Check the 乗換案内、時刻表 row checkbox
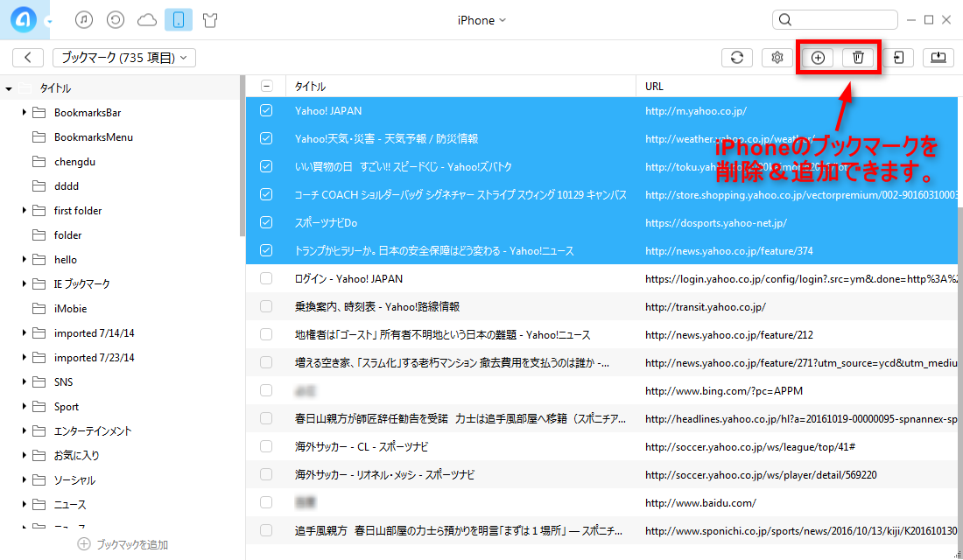This screenshot has width=963, height=560. 266,306
